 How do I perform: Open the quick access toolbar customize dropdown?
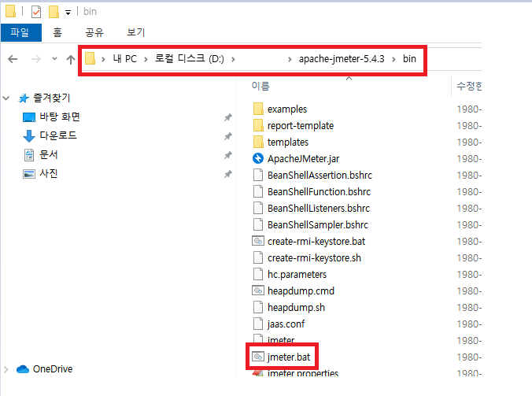(68, 13)
